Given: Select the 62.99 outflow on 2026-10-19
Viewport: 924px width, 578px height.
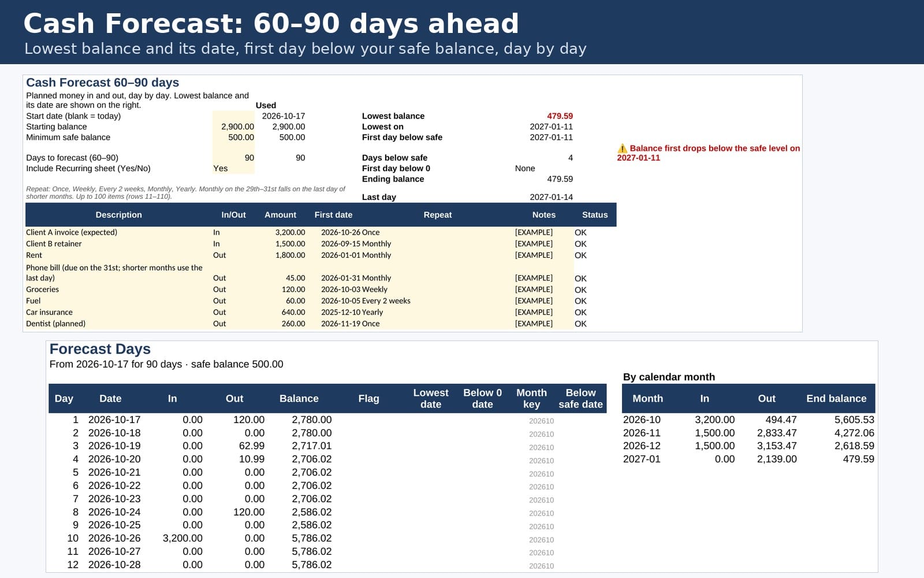Looking at the screenshot, I should [252, 446].
